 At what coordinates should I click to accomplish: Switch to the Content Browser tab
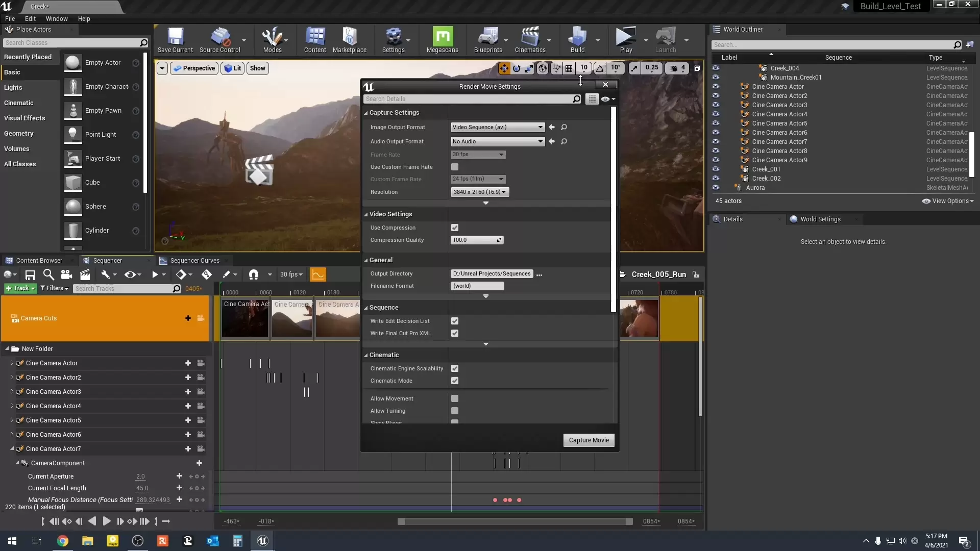pos(38,261)
